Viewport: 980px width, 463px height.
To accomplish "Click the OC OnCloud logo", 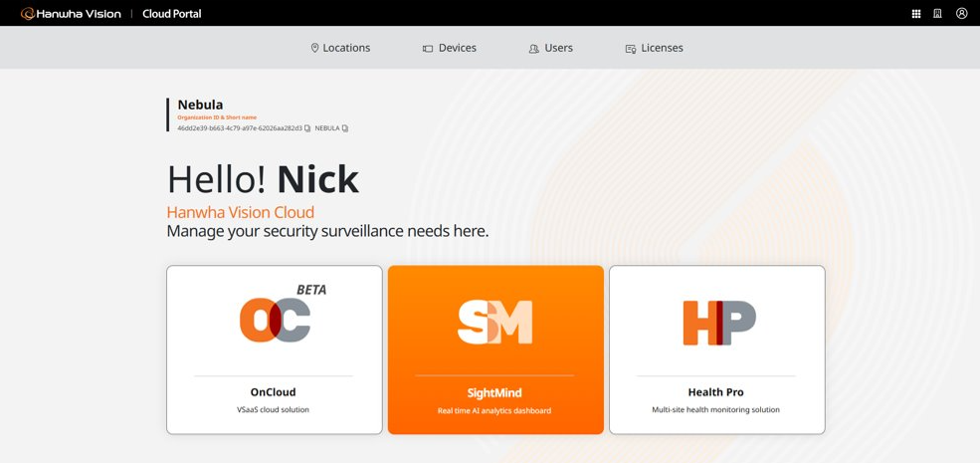I will point(276,320).
